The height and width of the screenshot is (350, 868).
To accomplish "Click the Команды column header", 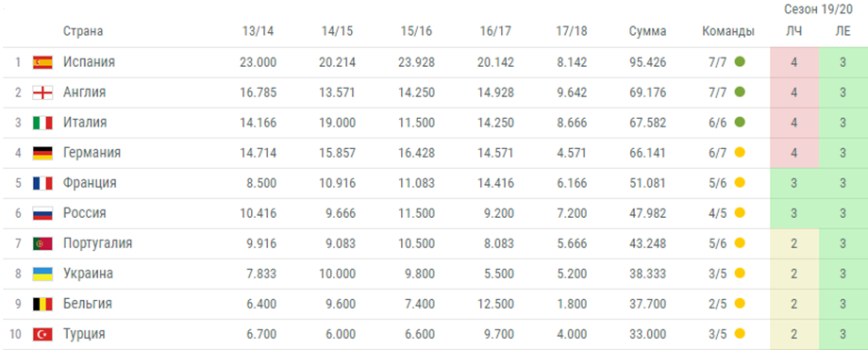I will point(728,31).
